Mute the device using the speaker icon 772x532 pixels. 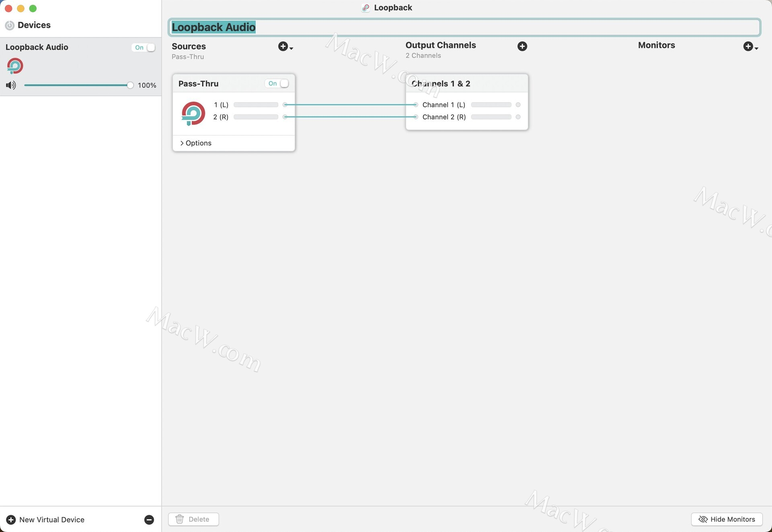coord(11,85)
